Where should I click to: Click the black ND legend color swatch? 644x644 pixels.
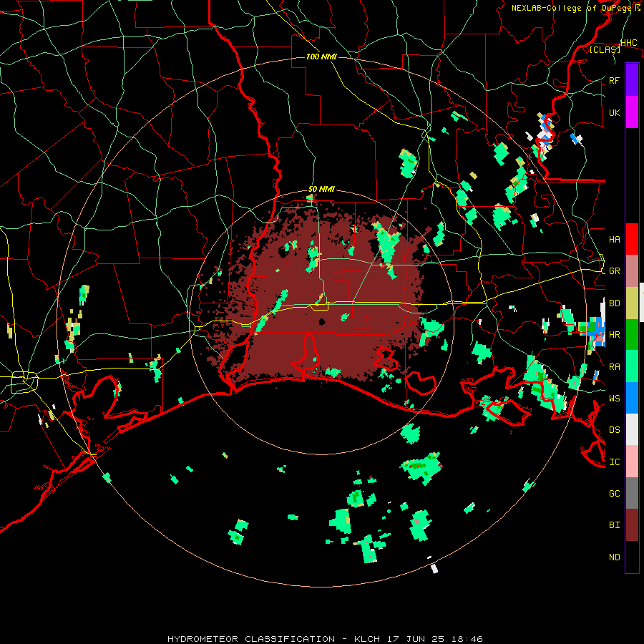632,557
